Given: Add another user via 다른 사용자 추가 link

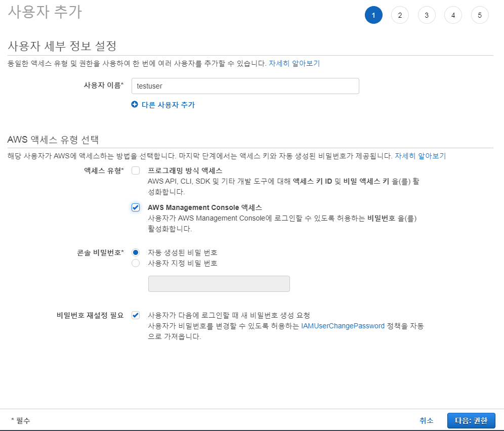Looking at the screenshot, I should pos(168,105).
